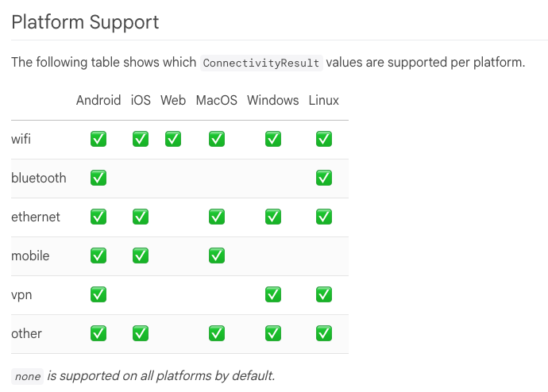Viewport: 548px width, 392px height.
Task: Click the ConnectivityResult code label
Action: coord(261,63)
